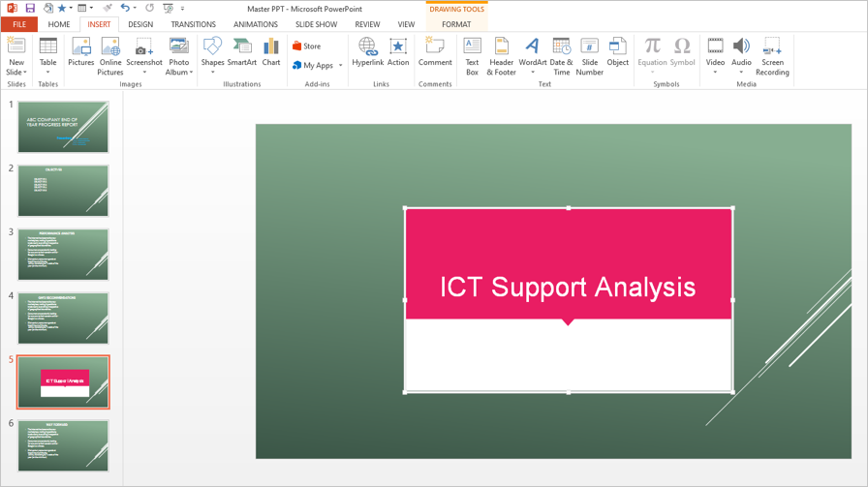Save the presentation from quick access toolbar
The image size is (868, 487).
30,9
